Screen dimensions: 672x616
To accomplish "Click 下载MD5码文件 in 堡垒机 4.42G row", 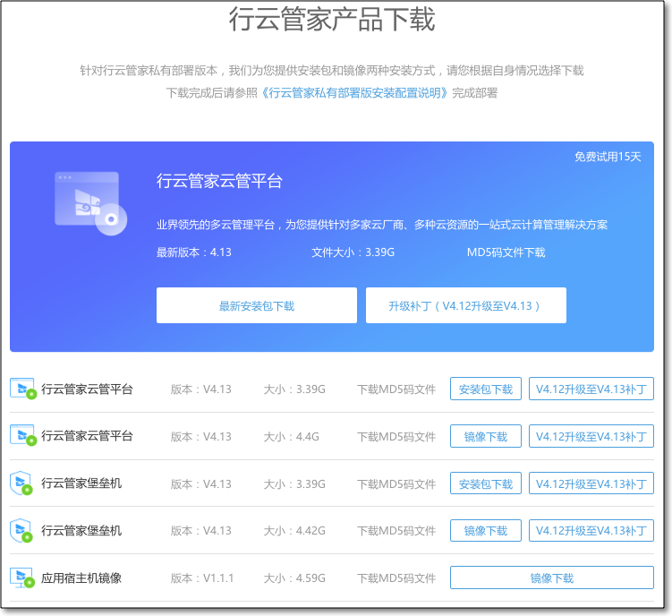I will click(396, 531).
